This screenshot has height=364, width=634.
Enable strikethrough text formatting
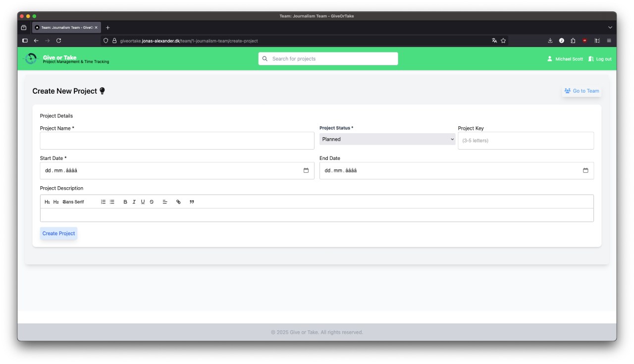(x=152, y=202)
